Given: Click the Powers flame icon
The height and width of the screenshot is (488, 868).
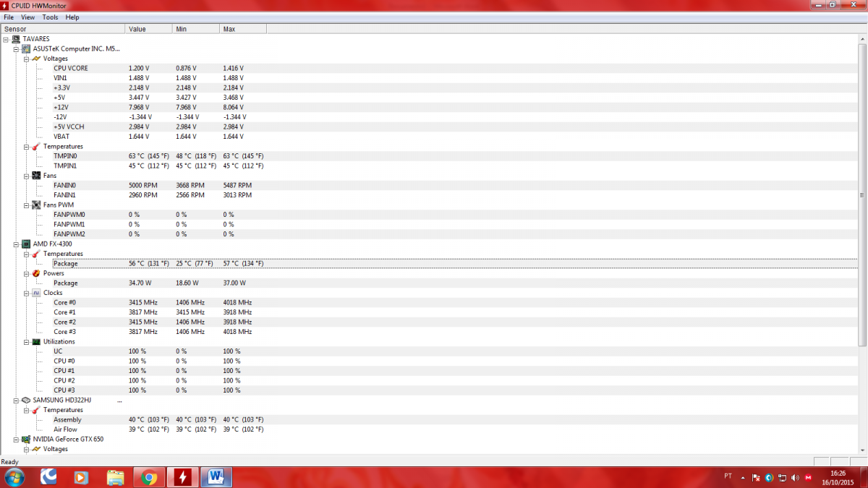Looking at the screenshot, I should pos(36,273).
